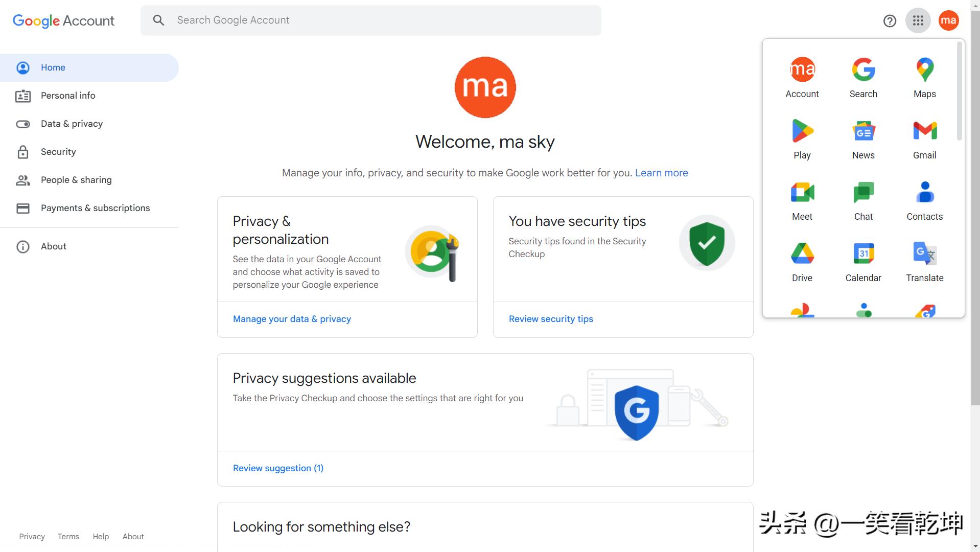Select Security in the sidebar
Screen dimensions: 980x552
coord(58,152)
